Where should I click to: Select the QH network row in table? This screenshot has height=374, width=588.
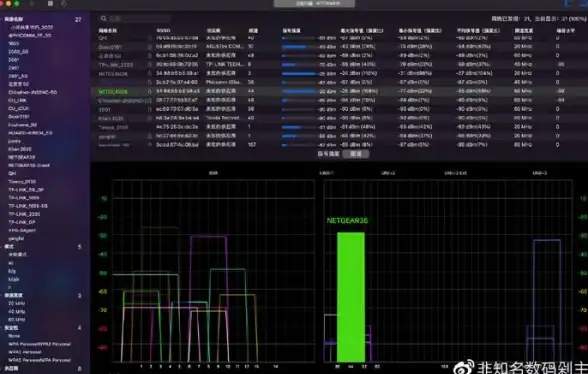point(339,38)
